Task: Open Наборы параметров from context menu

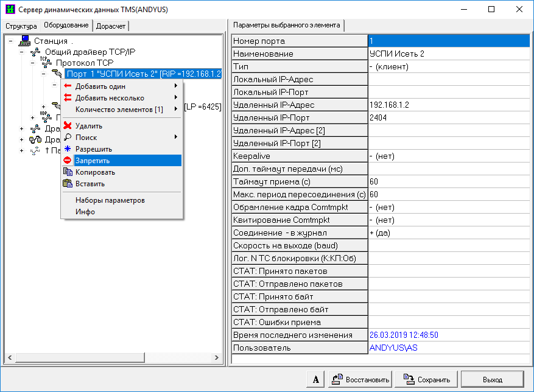Action: [x=110, y=200]
